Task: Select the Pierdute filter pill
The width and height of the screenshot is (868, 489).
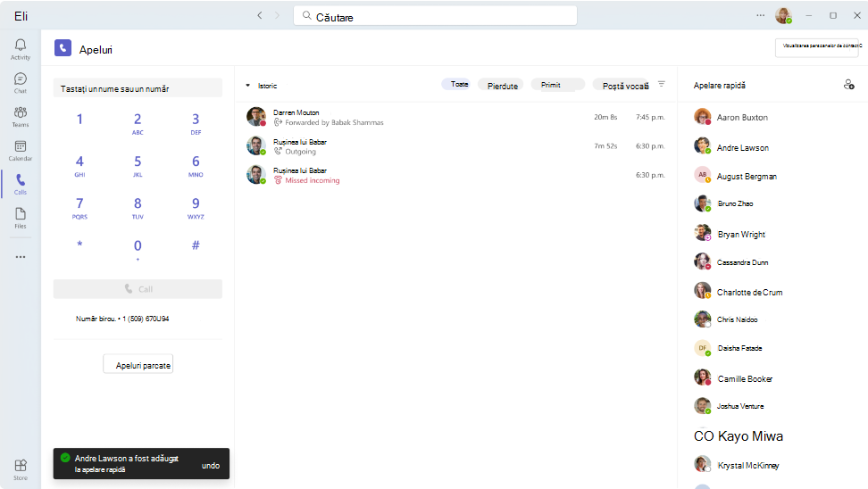Action: pyautogui.click(x=502, y=86)
